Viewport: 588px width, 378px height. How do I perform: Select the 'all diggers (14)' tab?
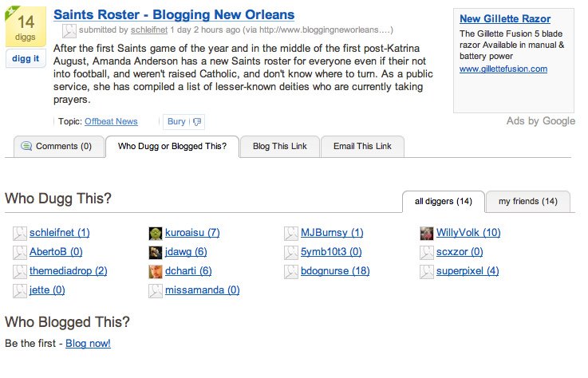point(443,202)
